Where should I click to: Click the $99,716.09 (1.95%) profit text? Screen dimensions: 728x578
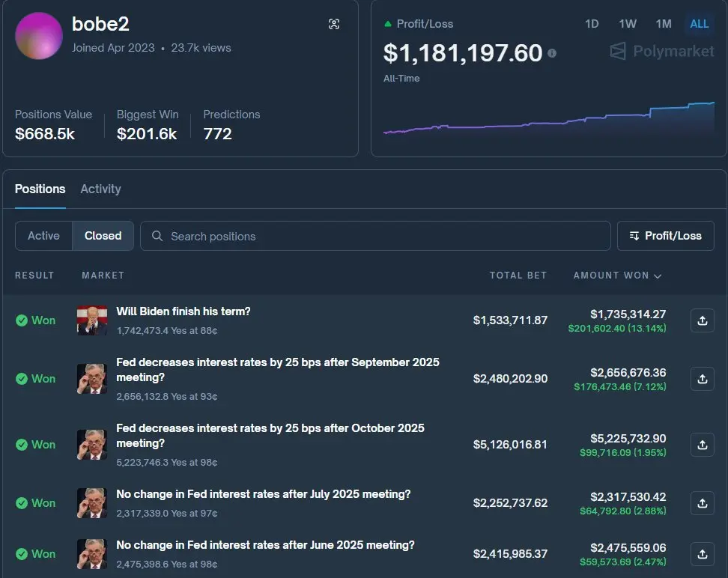pos(622,453)
